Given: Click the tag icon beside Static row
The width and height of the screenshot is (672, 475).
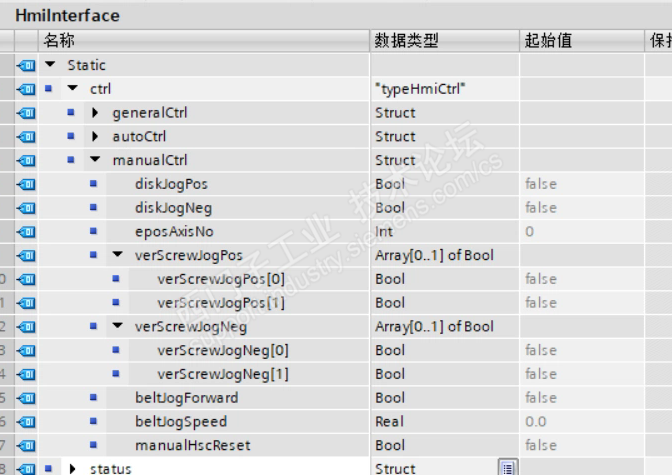Looking at the screenshot, I should point(27,65).
